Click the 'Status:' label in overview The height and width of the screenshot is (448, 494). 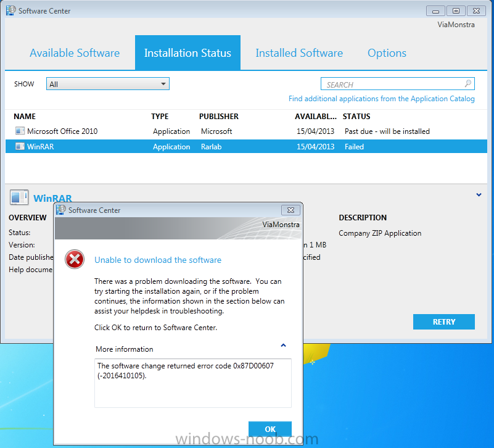click(20, 233)
